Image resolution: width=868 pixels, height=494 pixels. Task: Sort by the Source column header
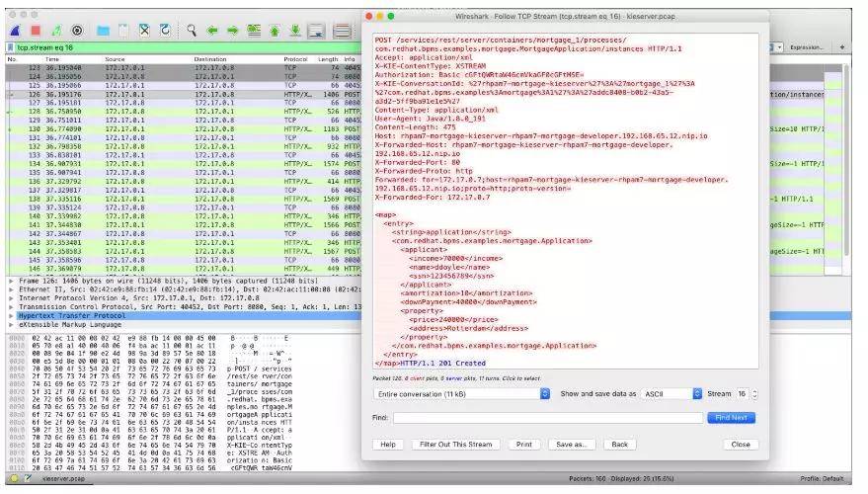click(115, 59)
